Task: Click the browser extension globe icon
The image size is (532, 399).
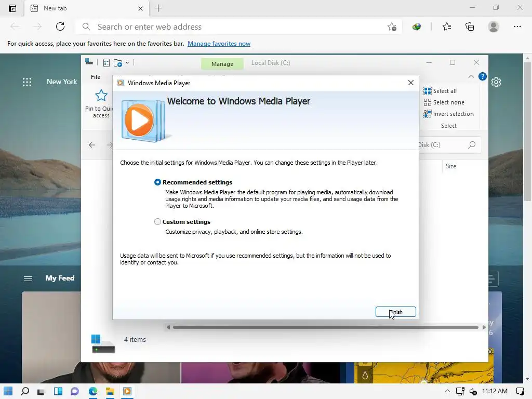Action: [x=417, y=26]
